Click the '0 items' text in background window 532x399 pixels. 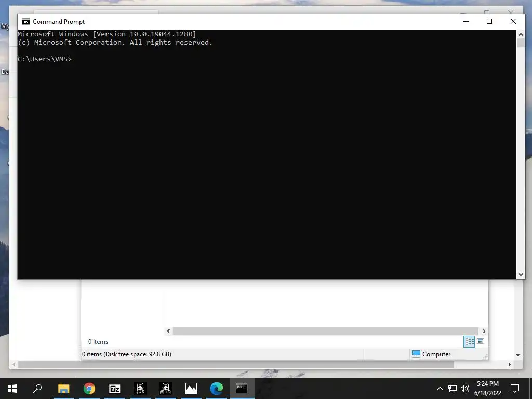tap(98, 342)
